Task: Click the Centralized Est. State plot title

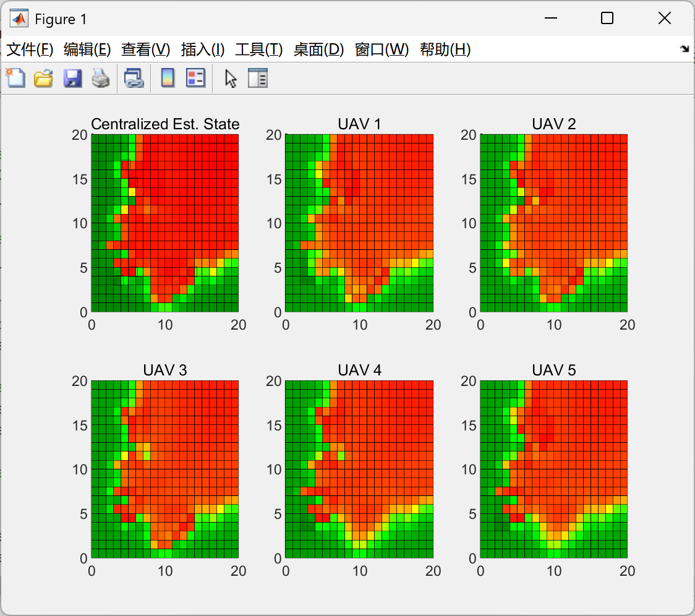Action: [165, 124]
